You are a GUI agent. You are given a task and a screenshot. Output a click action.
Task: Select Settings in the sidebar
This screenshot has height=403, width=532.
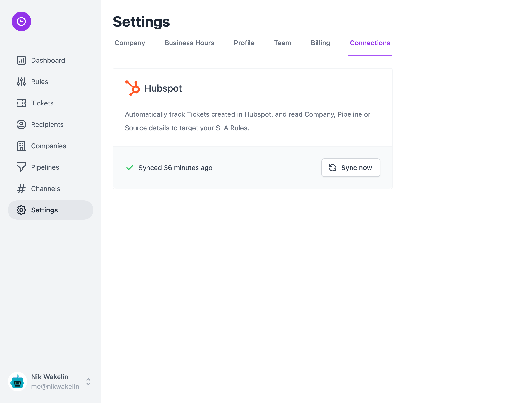pyautogui.click(x=51, y=210)
